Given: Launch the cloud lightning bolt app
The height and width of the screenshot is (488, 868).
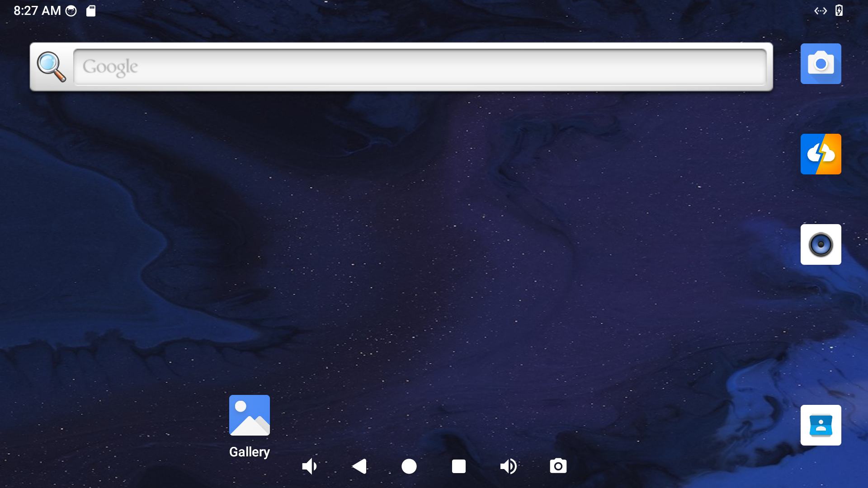Looking at the screenshot, I should 821,154.
